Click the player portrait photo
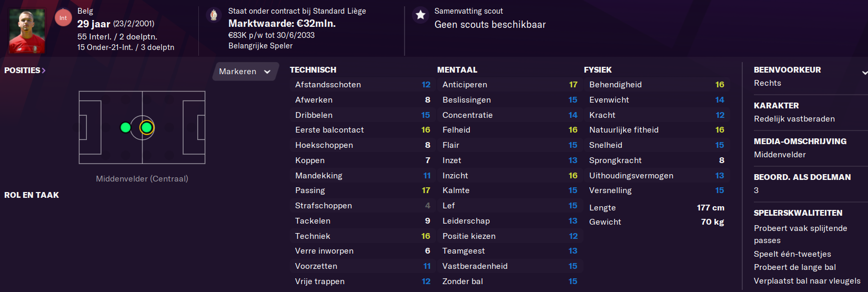This screenshot has height=292, width=868. tap(27, 31)
